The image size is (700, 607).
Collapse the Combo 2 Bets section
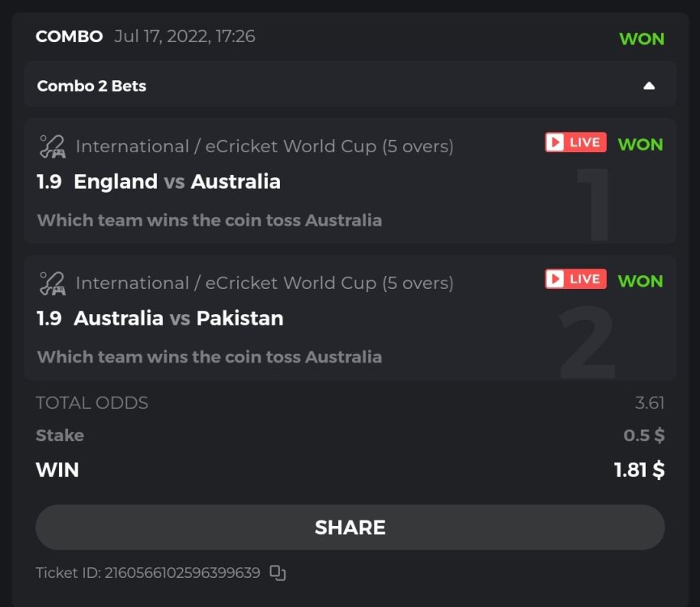(648, 86)
